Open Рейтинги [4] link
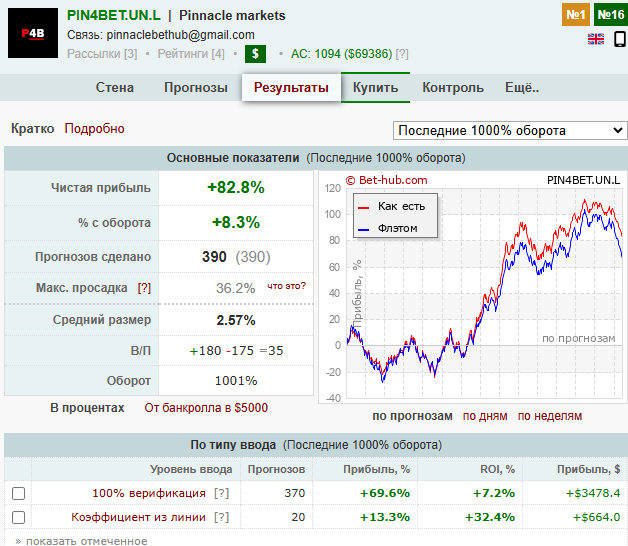Screen dimensions: 628x546 point(191,54)
